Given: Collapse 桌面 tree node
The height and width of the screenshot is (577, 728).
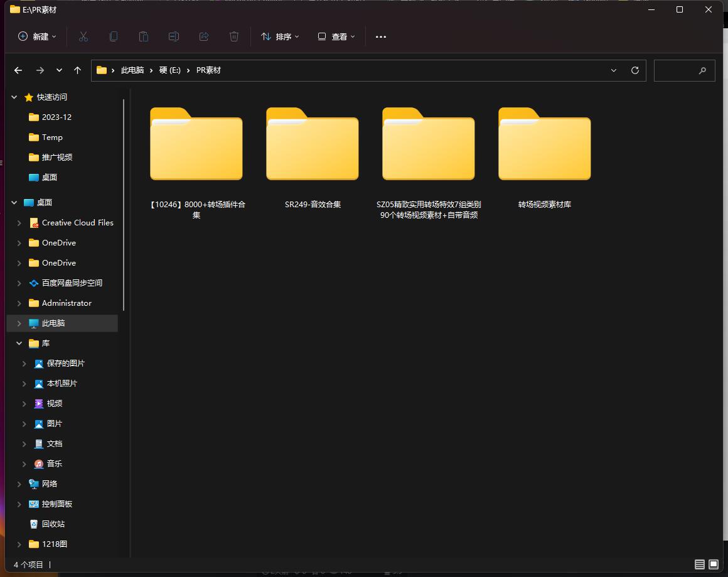Looking at the screenshot, I should tap(14, 203).
